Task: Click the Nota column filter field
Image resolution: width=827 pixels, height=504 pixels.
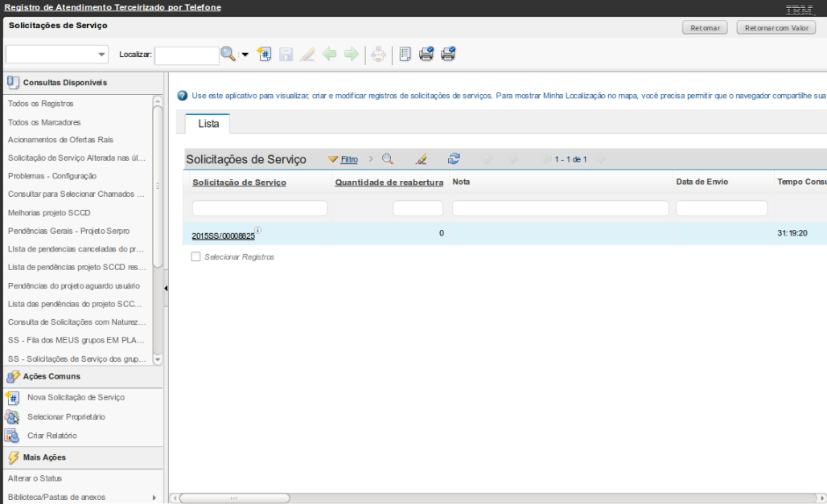Action: click(560, 208)
